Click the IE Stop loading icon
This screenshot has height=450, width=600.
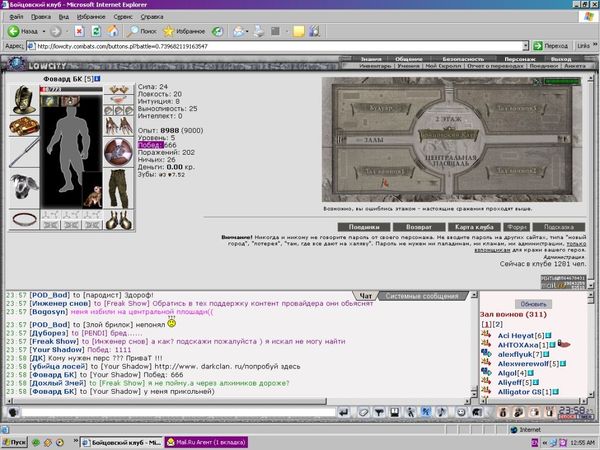[x=79, y=31]
